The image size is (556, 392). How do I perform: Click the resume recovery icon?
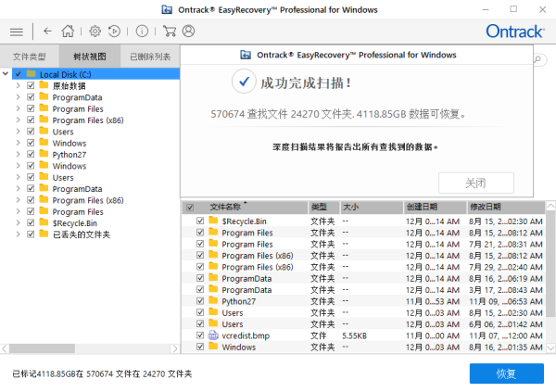point(114,32)
